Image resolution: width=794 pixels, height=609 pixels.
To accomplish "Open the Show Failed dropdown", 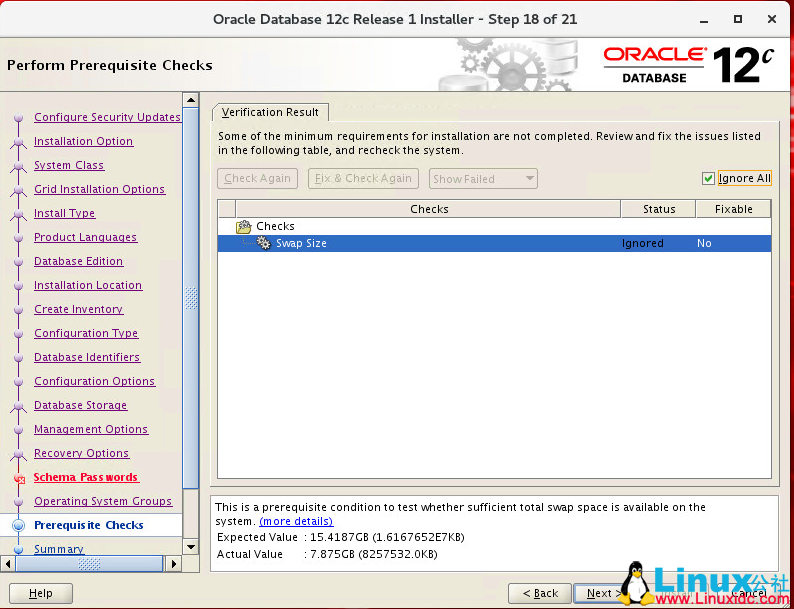I will click(483, 179).
